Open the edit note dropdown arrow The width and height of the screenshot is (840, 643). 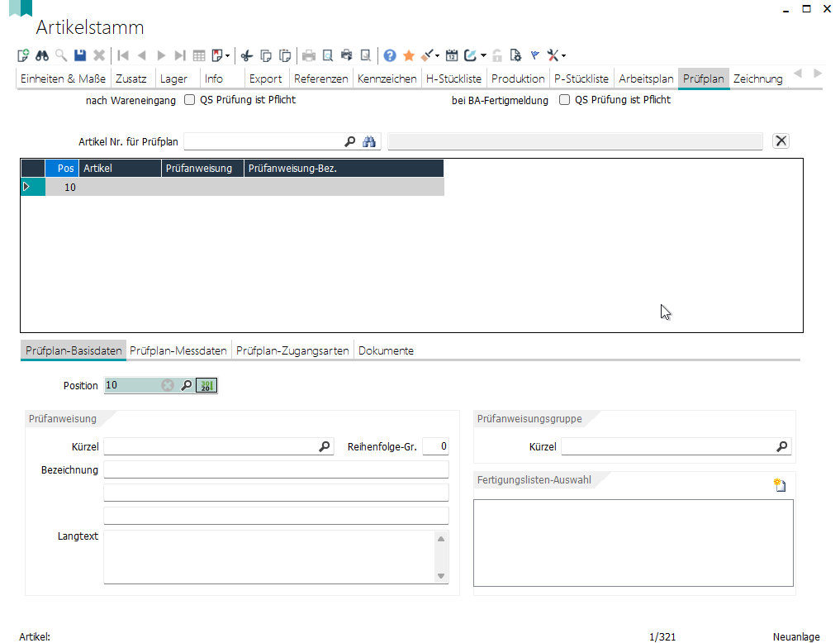coord(484,55)
